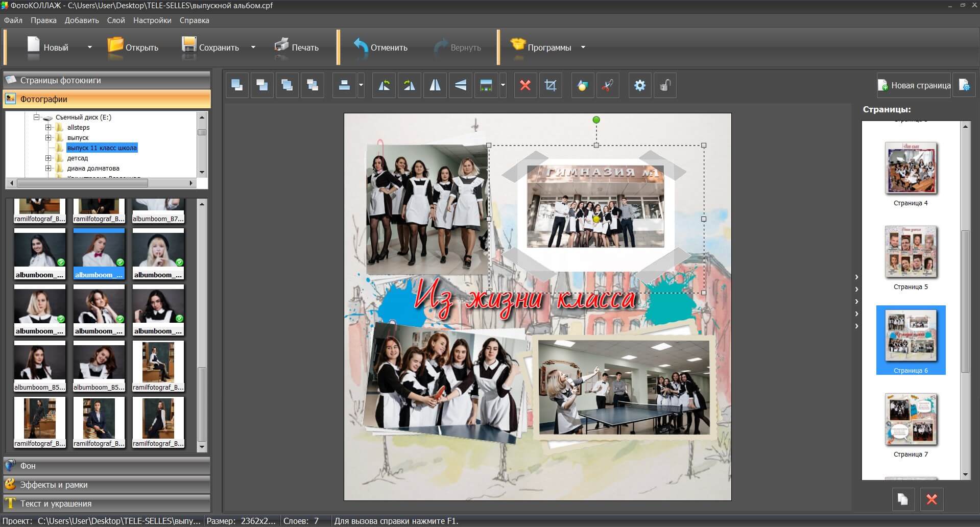Expand the allsteps folder node
The width and height of the screenshot is (980, 527).
tap(48, 127)
